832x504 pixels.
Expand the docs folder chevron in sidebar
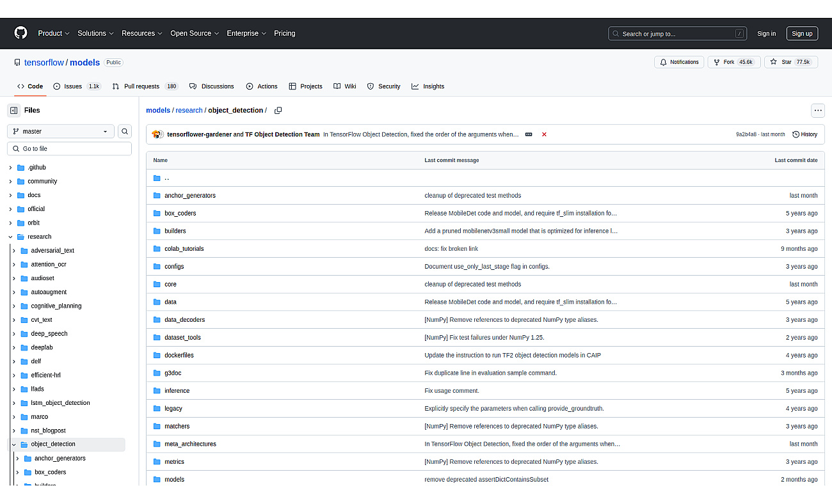(10, 195)
